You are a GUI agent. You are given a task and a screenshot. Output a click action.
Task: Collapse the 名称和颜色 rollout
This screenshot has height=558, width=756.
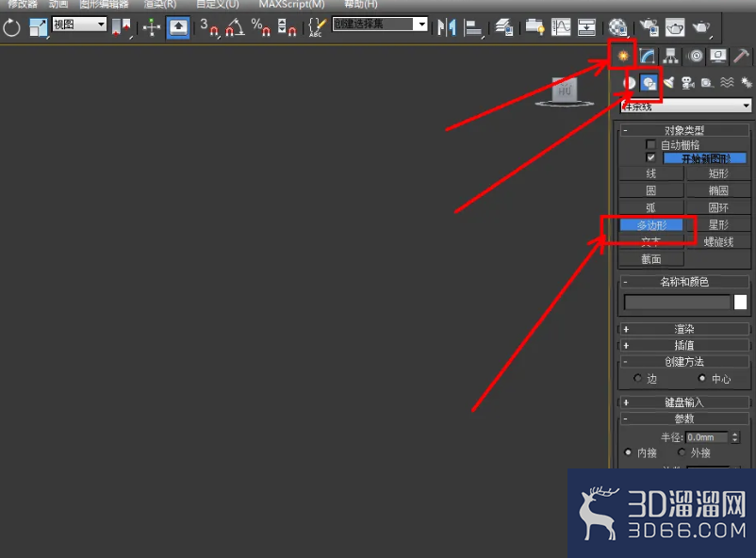[684, 282]
